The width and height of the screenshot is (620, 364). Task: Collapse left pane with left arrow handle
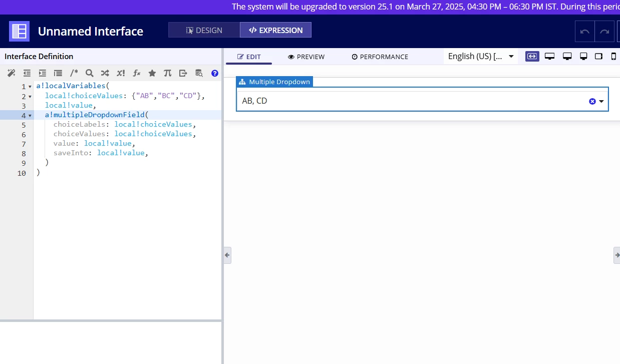point(227,255)
